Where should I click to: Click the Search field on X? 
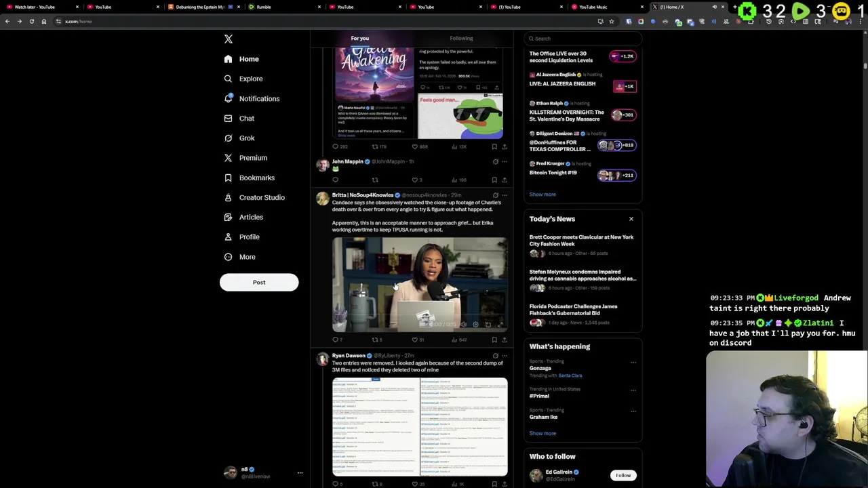pos(583,39)
